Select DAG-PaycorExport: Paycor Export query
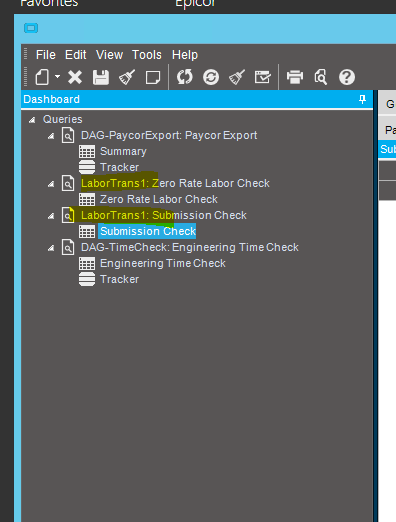The image size is (396, 522). (x=169, y=135)
